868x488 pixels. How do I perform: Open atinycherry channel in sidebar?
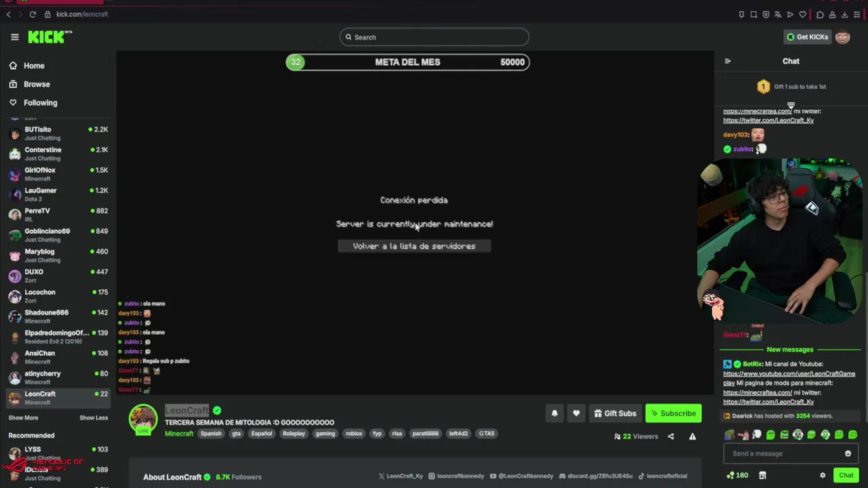(58, 377)
